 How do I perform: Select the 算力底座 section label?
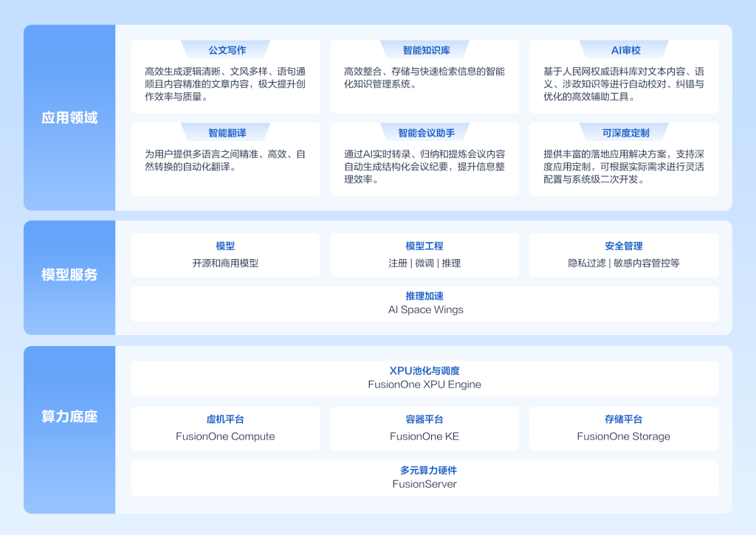(69, 416)
